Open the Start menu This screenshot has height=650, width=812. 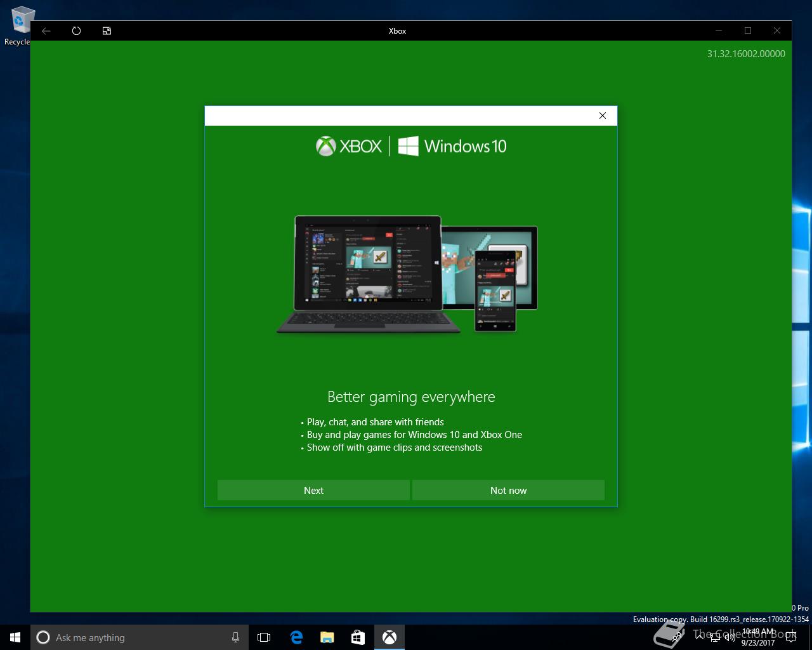15,637
